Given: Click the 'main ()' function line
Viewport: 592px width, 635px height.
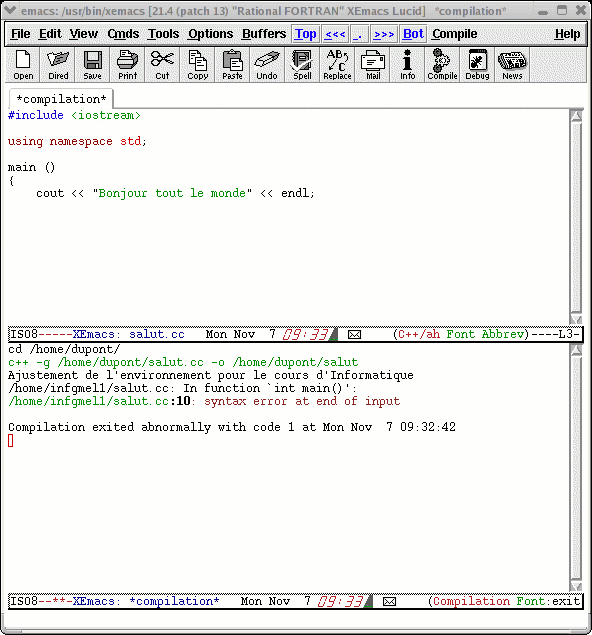Looking at the screenshot, I should (x=31, y=167).
